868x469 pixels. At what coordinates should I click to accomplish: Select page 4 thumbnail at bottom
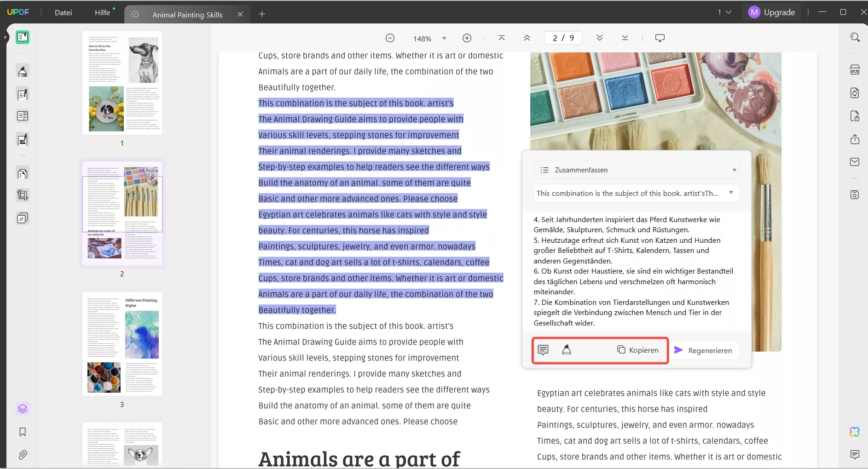coord(122,444)
